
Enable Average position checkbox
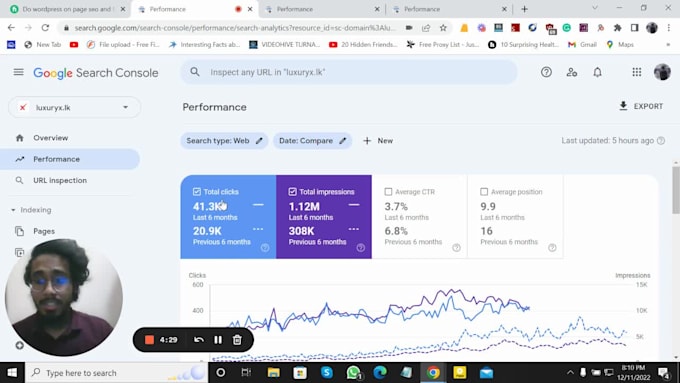tap(484, 191)
